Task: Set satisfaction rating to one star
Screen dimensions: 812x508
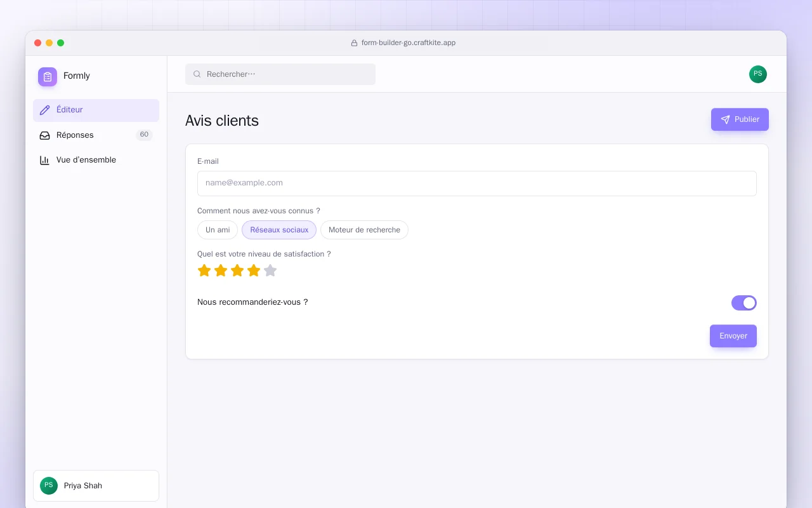Action: point(204,271)
